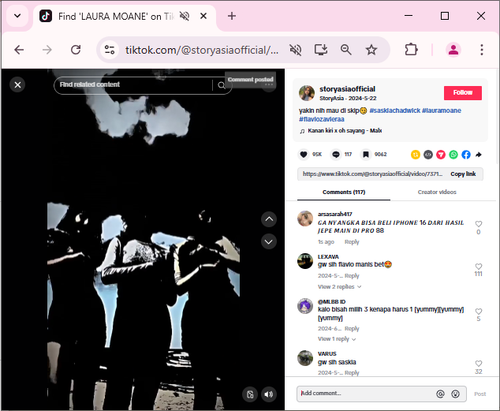Click the embed code share icon
500x411 pixels.
pyautogui.click(x=428, y=155)
